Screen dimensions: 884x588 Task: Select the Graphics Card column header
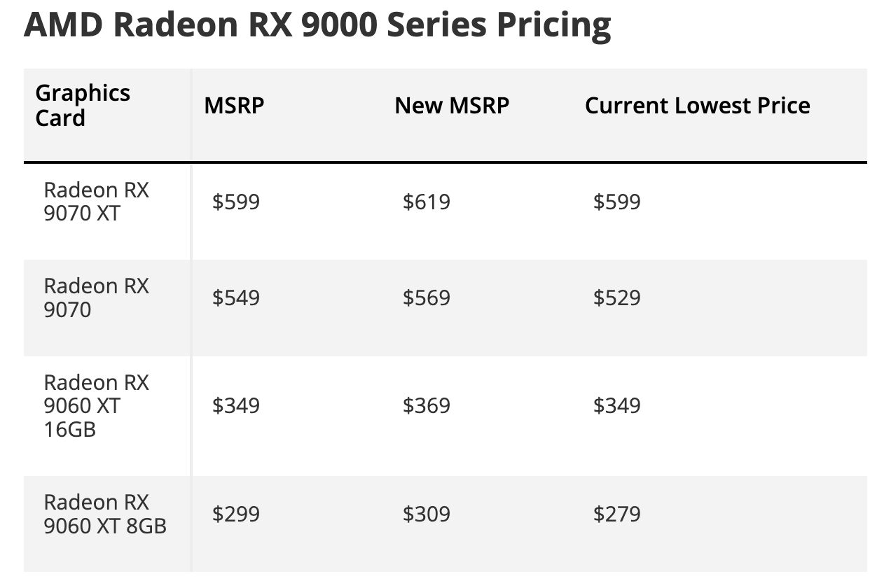(83, 106)
